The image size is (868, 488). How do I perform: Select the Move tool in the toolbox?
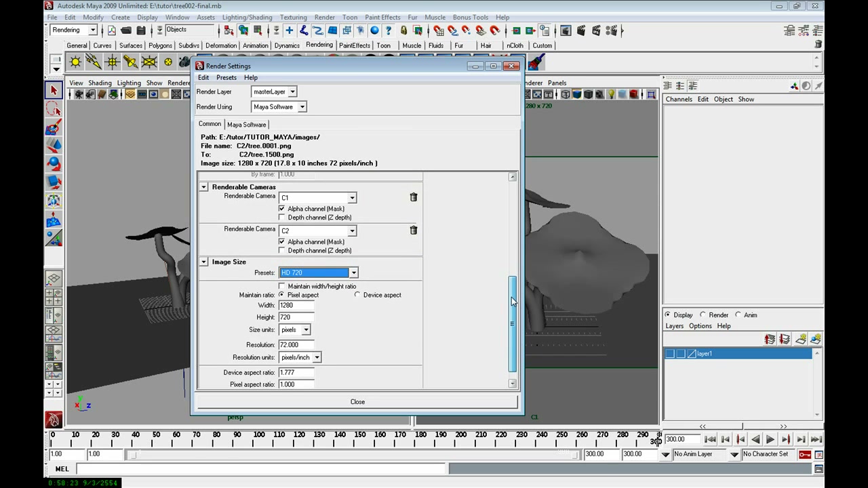pyautogui.click(x=54, y=146)
